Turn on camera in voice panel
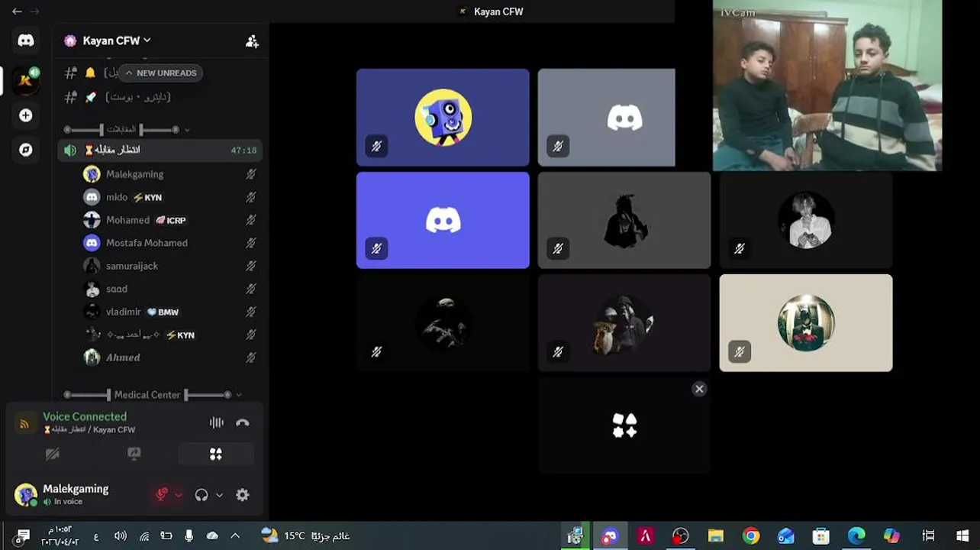 53,454
